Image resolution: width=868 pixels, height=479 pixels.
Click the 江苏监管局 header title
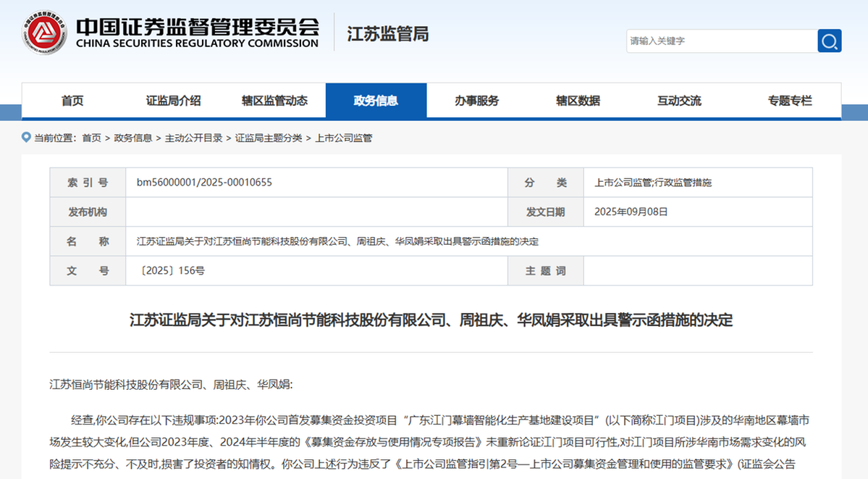point(388,34)
